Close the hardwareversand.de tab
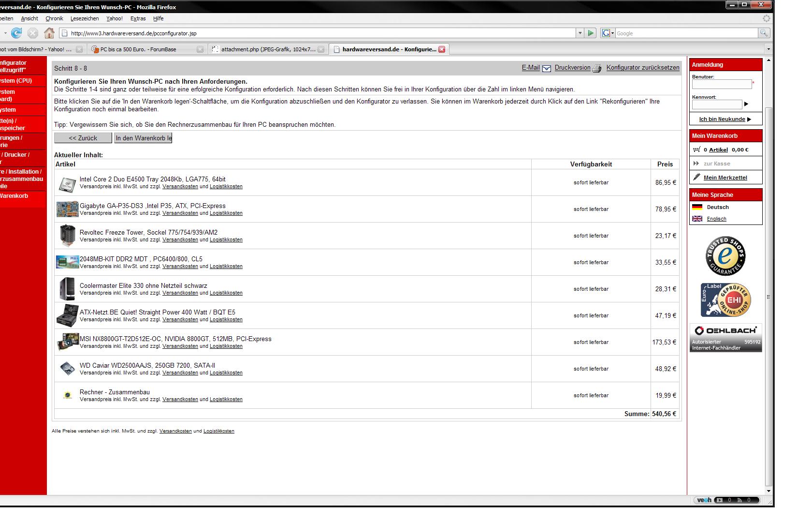 [441, 49]
